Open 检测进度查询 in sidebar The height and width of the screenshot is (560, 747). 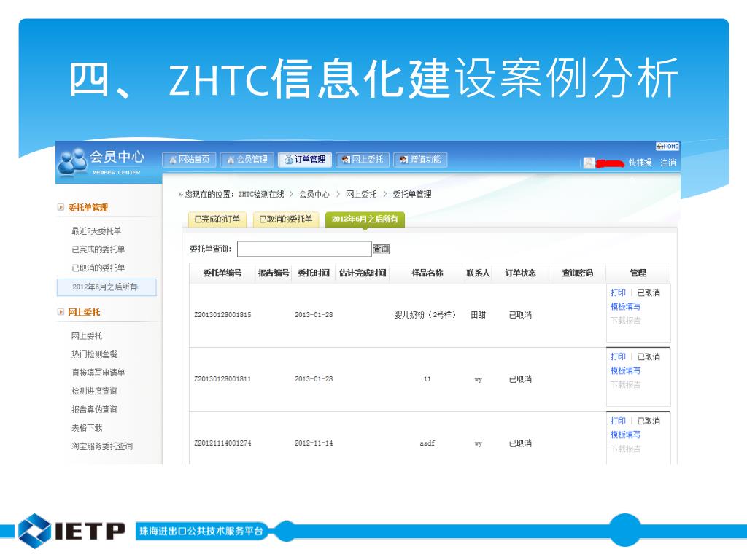[x=94, y=391]
